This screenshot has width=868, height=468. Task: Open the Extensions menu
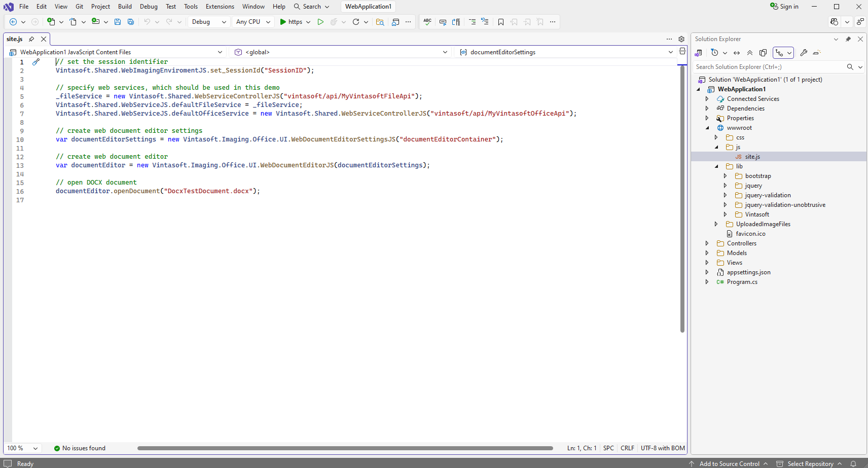click(220, 7)
